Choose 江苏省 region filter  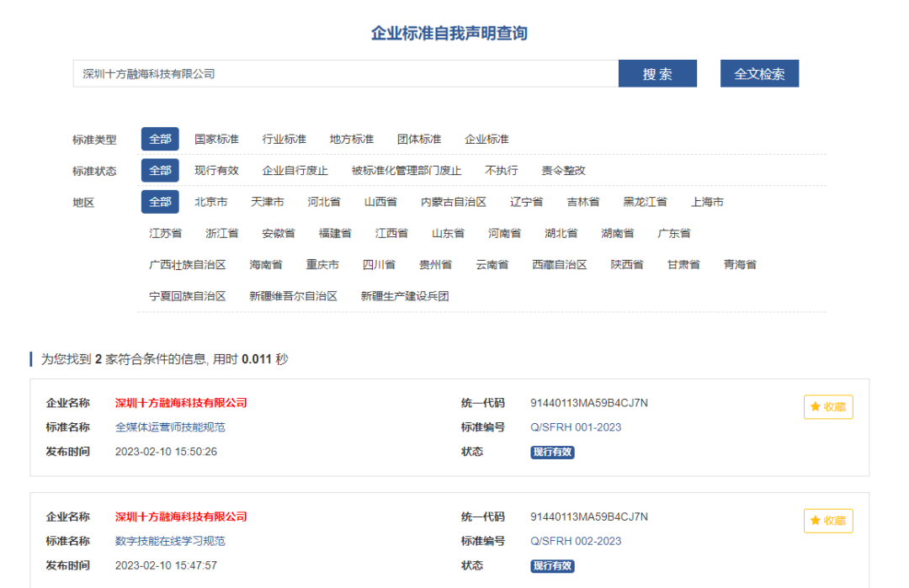click(165, 233)
